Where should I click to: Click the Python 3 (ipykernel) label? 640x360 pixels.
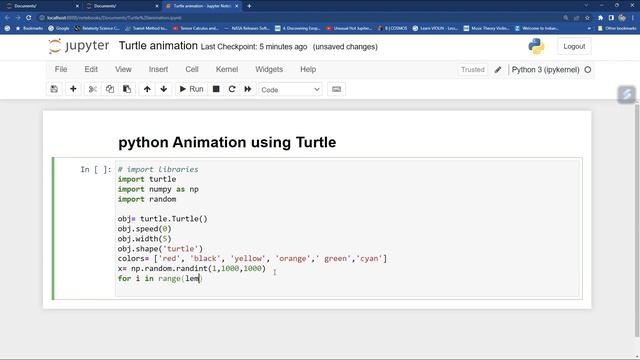(x=545, y=70)
